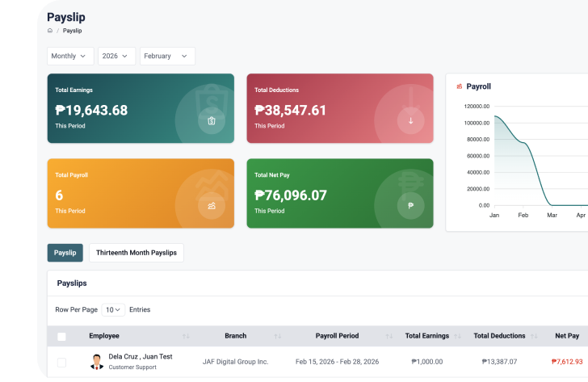Image resolution: width=588 pixels, height=382 pixels.
Task: Open the Monthly period dropdown
Action: tap(70, 57)
